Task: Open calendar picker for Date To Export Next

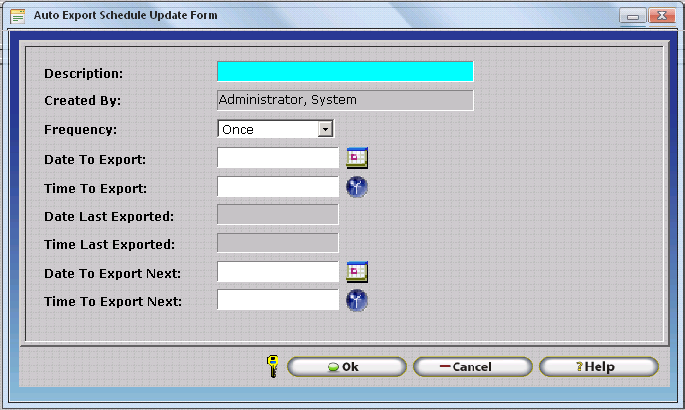Action: tap(357, 272)
